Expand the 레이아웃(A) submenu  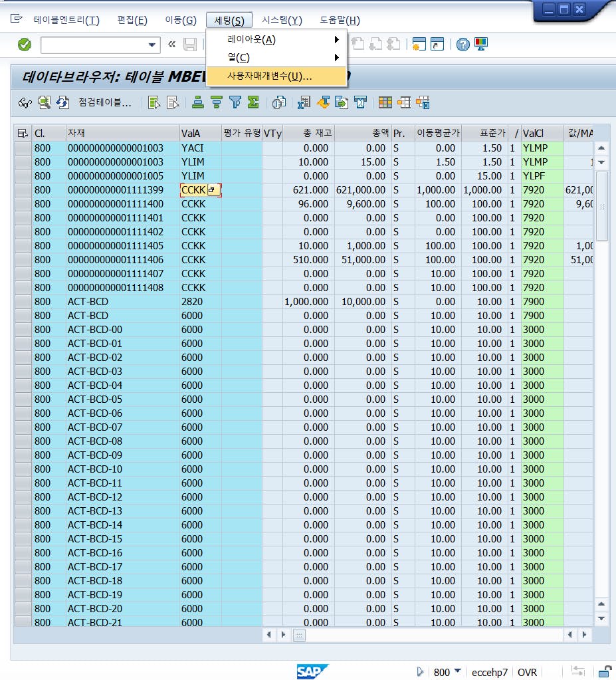coord(276,40)
